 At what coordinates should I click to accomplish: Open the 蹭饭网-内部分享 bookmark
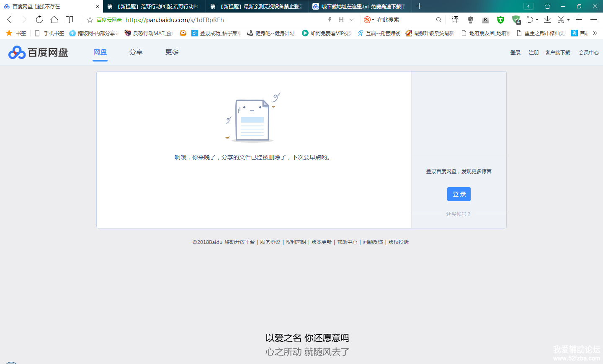coord(94,33)
